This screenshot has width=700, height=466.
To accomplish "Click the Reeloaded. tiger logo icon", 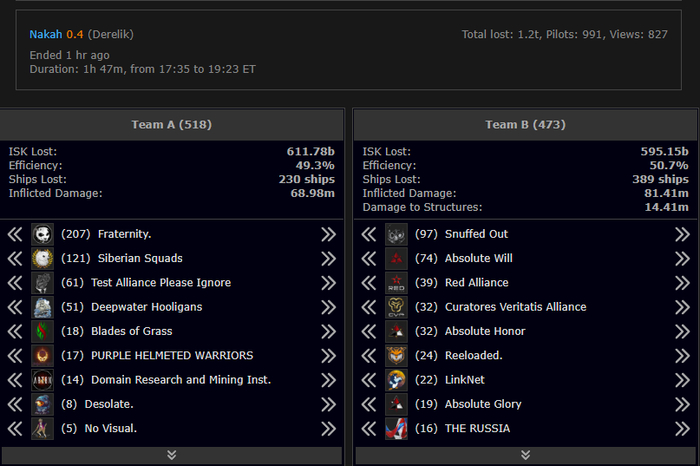I will tap(397, 355).
